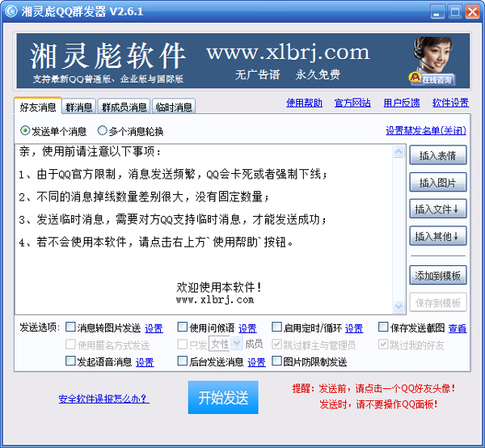Click the www.xlbrj.com banner text

[288, 53]
